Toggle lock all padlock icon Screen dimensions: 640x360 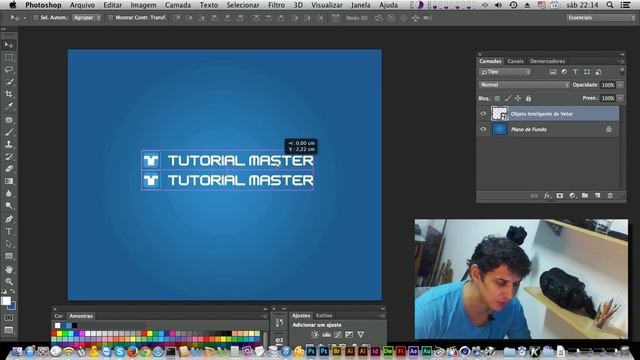[x=529, y=98]
